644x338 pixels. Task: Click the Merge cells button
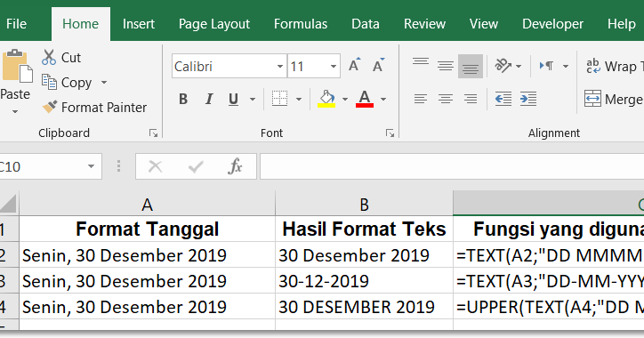[x=614, y=99]
